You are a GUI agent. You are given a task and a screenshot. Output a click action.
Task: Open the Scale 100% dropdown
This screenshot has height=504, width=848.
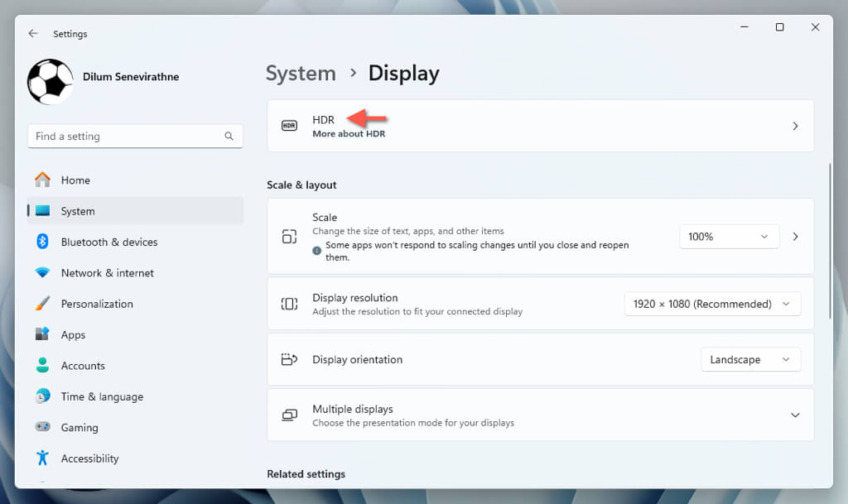click(729, 237)
